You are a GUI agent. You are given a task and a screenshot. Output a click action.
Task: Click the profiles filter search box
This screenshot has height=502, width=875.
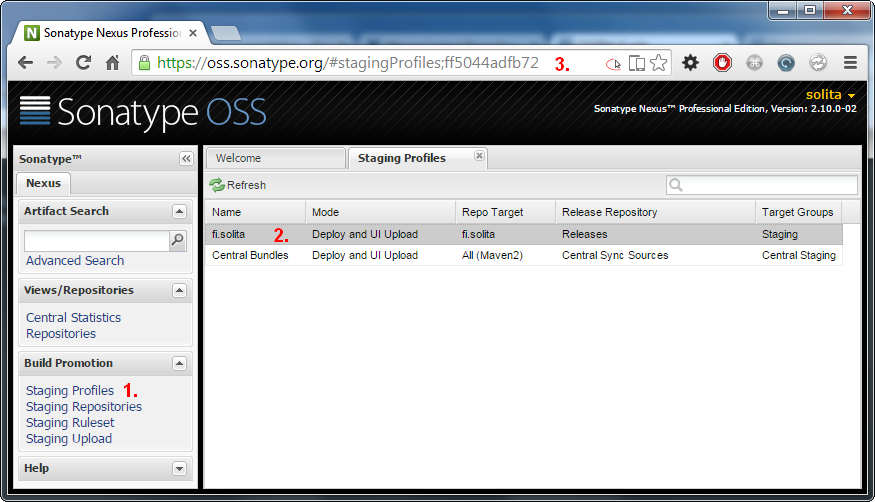click(x=762, y=185)
